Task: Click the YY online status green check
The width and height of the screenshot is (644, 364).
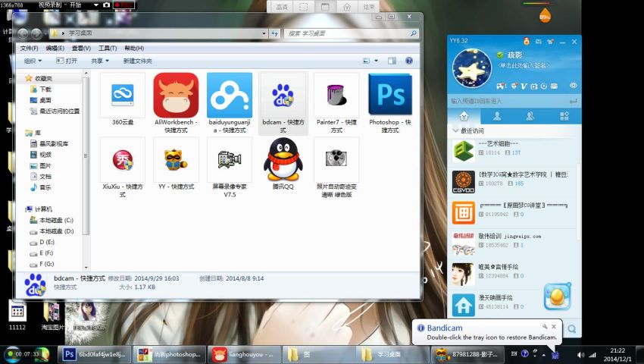Action: 500,55
